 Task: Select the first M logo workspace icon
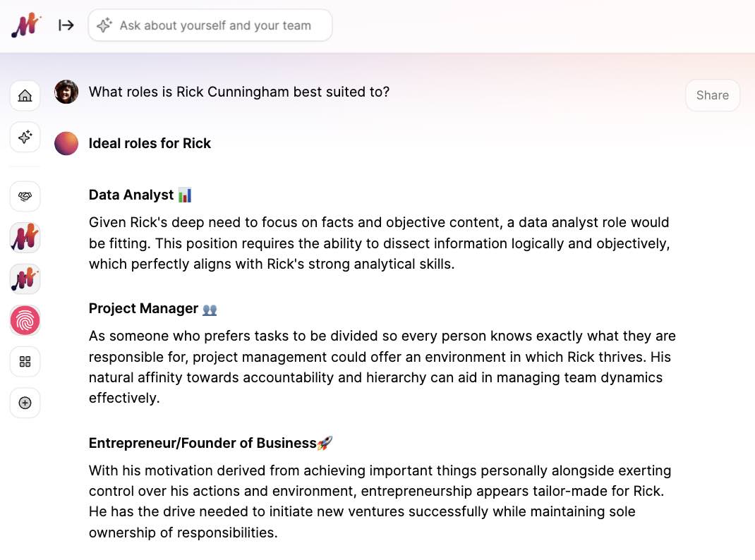25,238
